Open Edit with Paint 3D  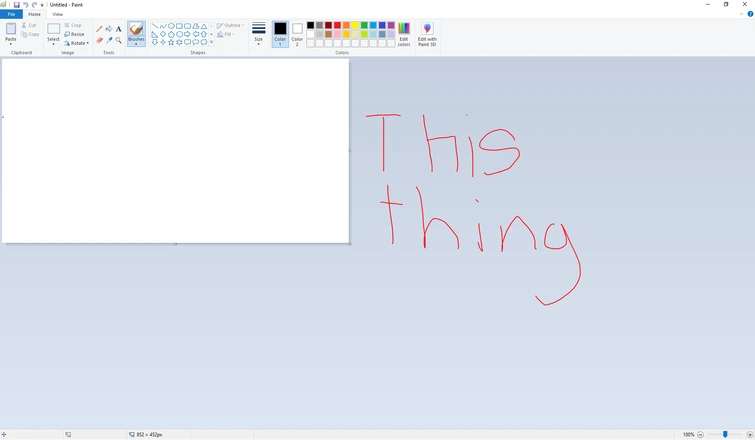(x=427, y=34)
